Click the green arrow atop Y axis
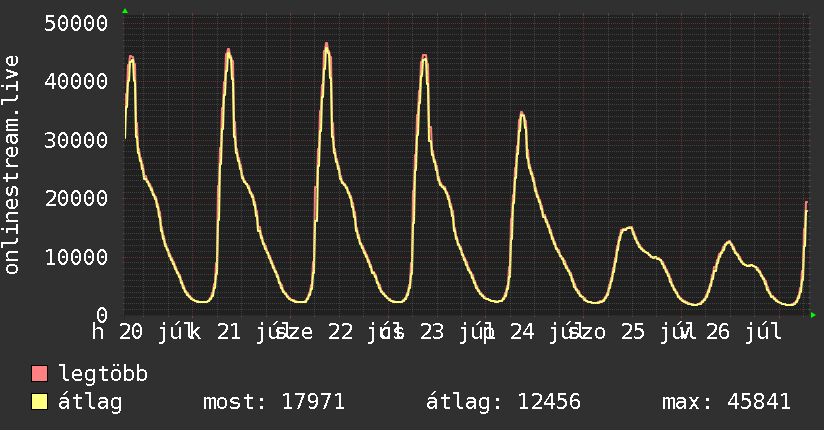The width and height of the screenshot is (824, 430). [125, 11]
